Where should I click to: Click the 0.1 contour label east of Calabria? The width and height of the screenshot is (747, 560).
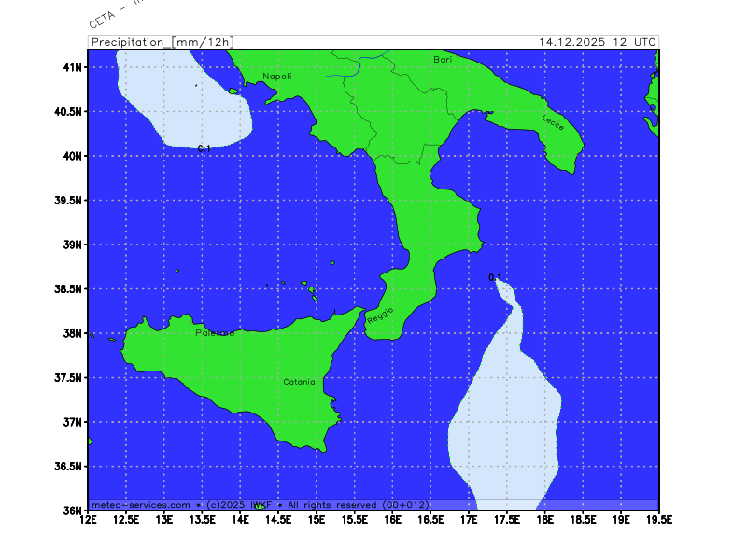click(495, 277)
